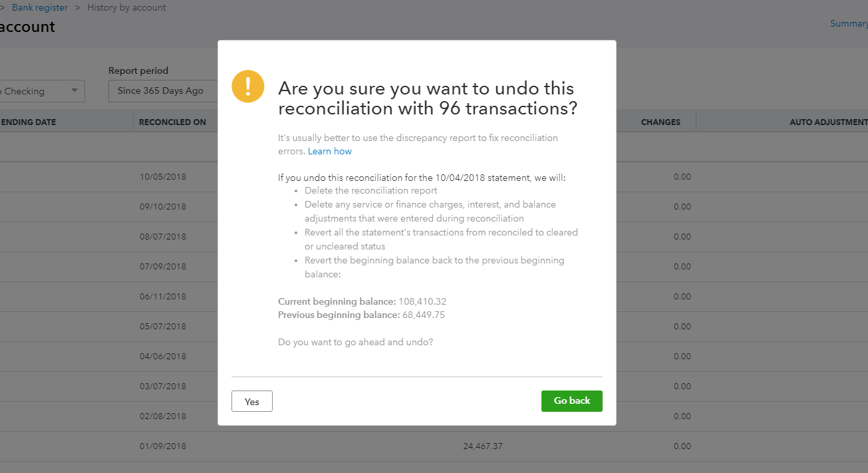The image size is (868, 473).
Task: Confirm undo with the Yes button
Action: tap(252, 401)
